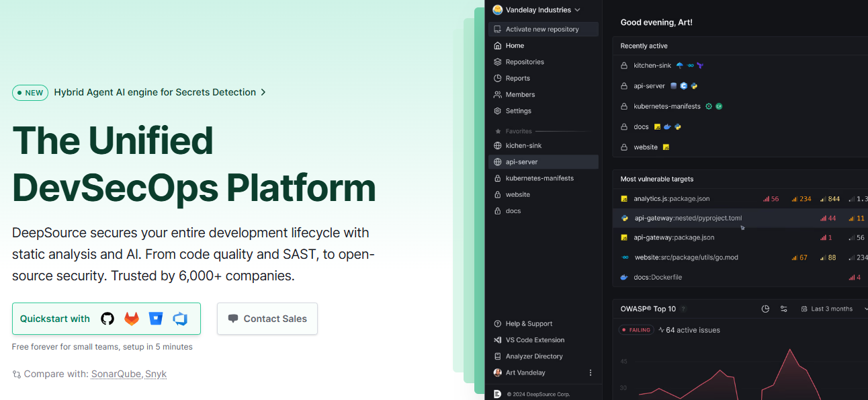Open the kubernetes-manifests recently active row

click(666, 106)
